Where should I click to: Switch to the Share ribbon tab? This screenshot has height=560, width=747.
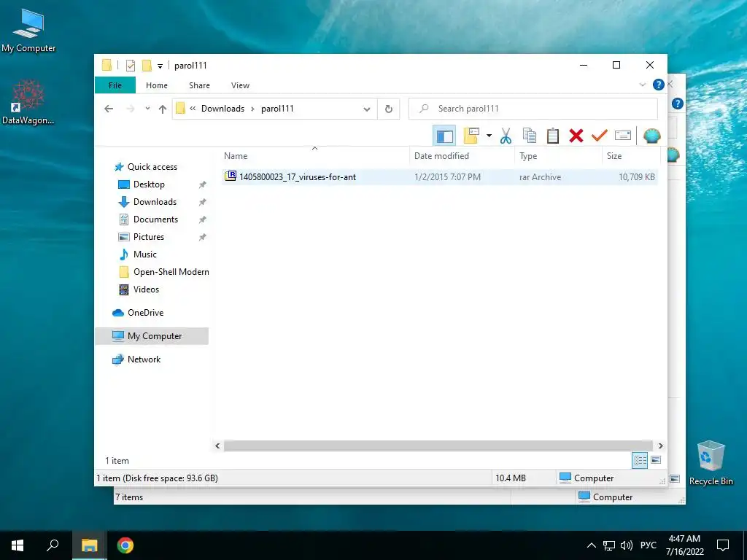coord(199,85)
